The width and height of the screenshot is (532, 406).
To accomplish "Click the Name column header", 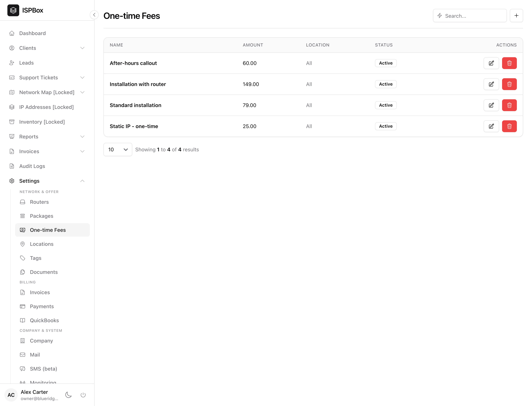I will click(116, 45).
